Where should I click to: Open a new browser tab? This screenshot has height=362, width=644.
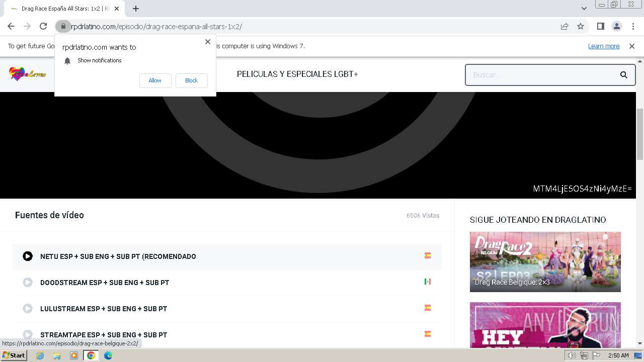click(x=136, y=9)
